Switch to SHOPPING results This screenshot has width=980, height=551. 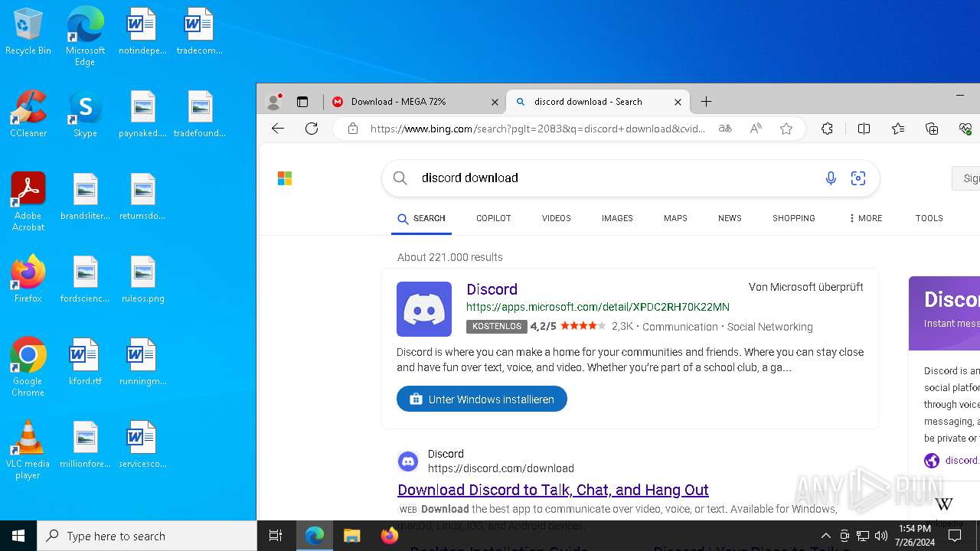click(794, 218)
